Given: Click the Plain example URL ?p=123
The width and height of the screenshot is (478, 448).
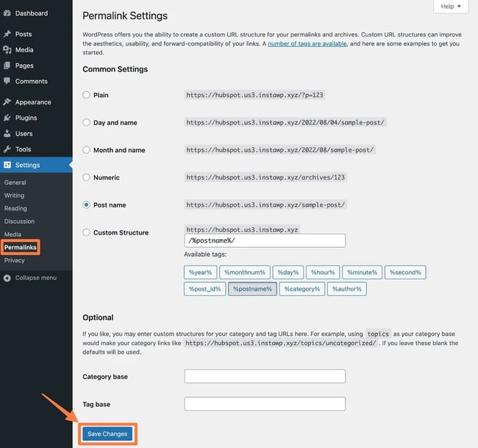Looking at the screenshot, I should click(255, 95).
